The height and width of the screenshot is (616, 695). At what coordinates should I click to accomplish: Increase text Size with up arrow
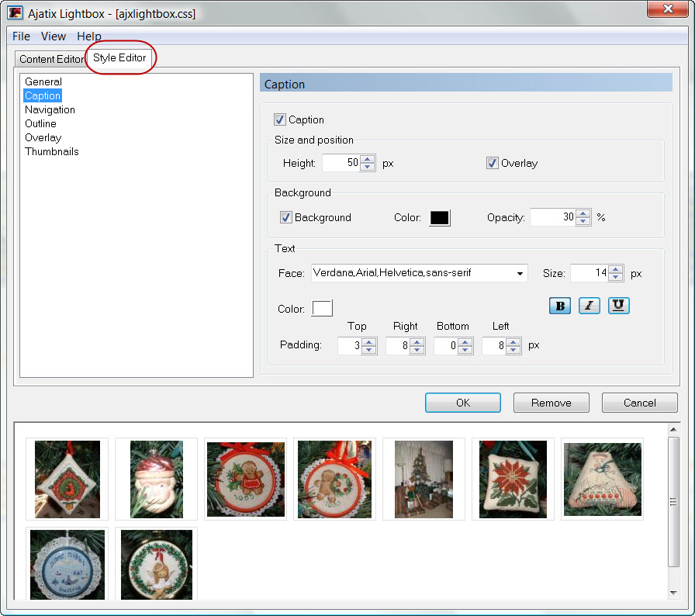[616, 269]
